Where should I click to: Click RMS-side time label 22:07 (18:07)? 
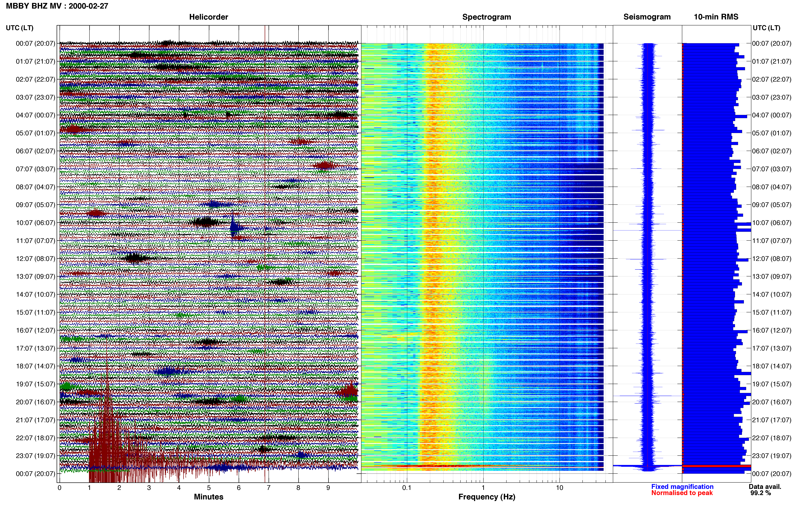click(x=772, y=438)
